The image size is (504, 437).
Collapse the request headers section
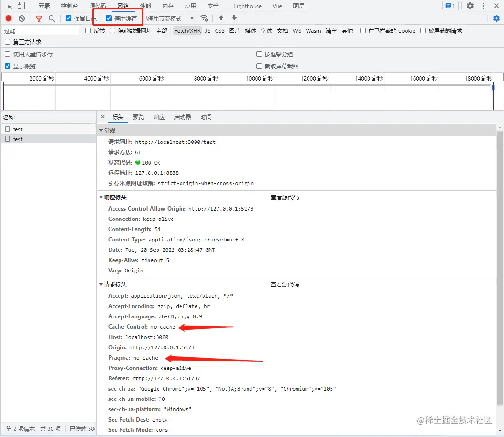coord(101,284)
